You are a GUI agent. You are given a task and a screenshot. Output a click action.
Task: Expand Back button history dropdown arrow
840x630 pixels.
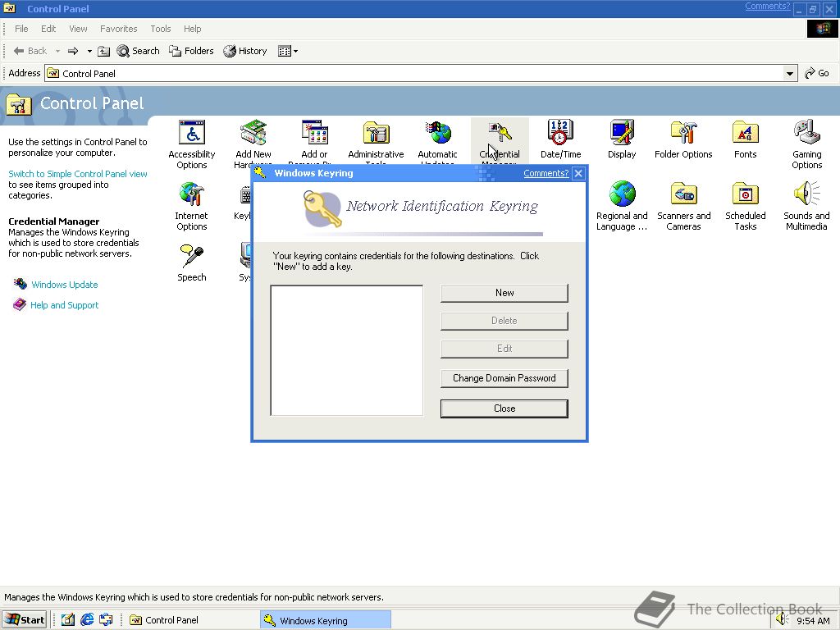58,51
